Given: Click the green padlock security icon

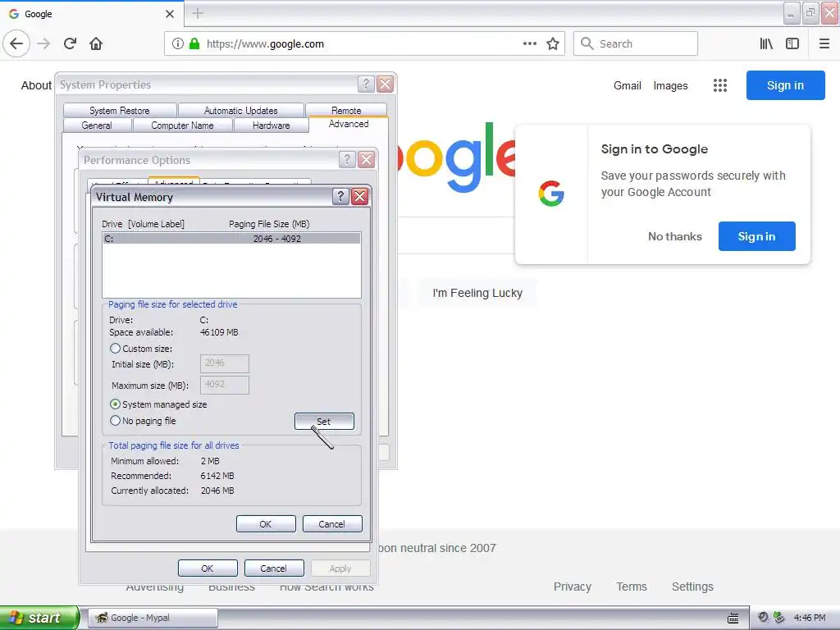Looking at the screenshot, I should [194, 43].
